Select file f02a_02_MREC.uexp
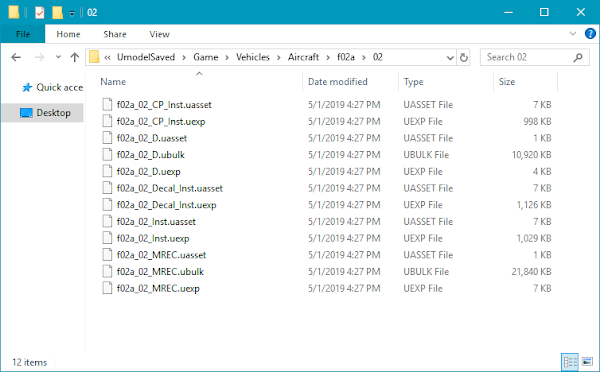Image resolution: width=600 pixels, height=372 pixels. tap(158, 289)
